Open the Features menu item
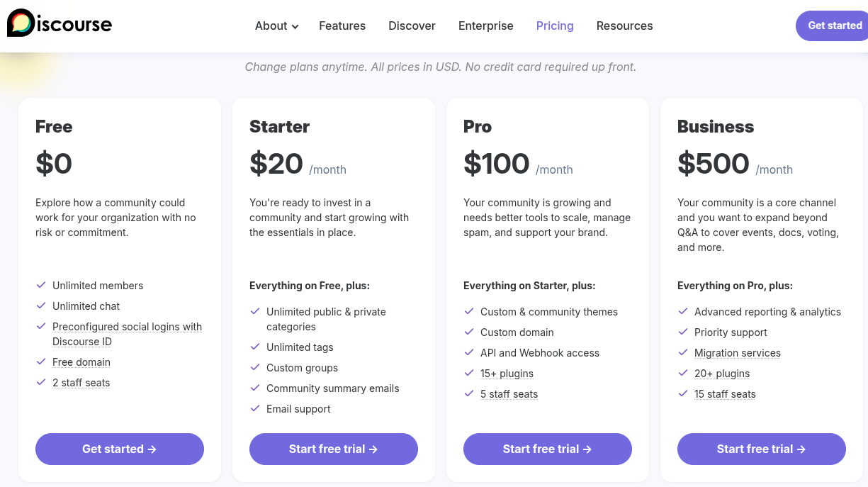 click(342, 26)
